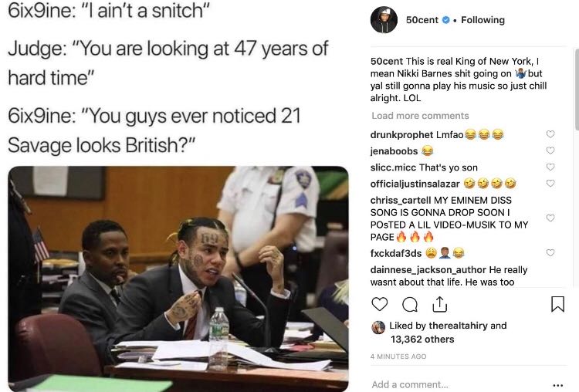Save the post with the bookmark icon
This screenshot has width=579, height=392.
pyautogui.click(x=557, y=304)
